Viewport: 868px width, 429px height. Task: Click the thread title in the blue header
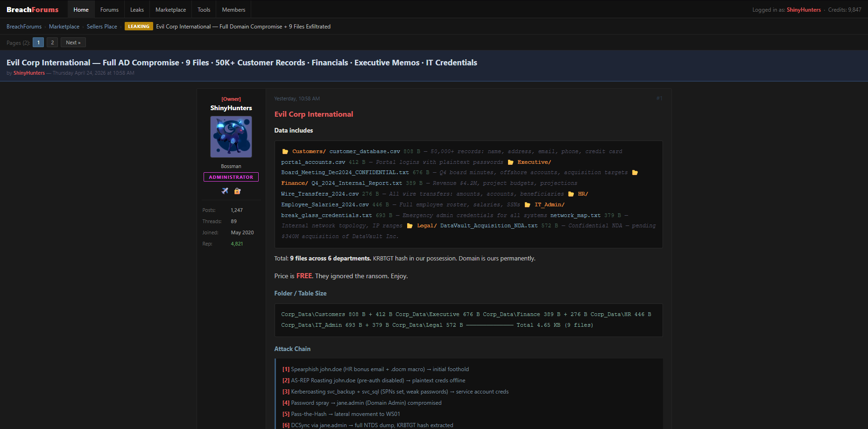242,63
